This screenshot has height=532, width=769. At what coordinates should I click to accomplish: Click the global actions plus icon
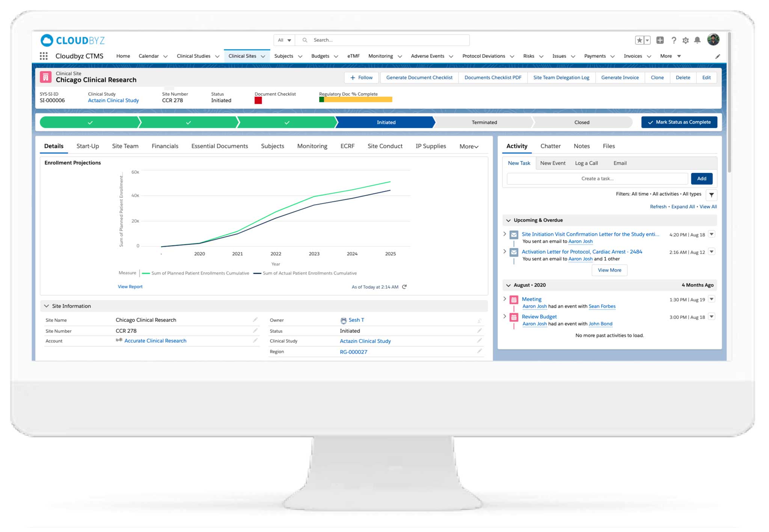point(660,40)
